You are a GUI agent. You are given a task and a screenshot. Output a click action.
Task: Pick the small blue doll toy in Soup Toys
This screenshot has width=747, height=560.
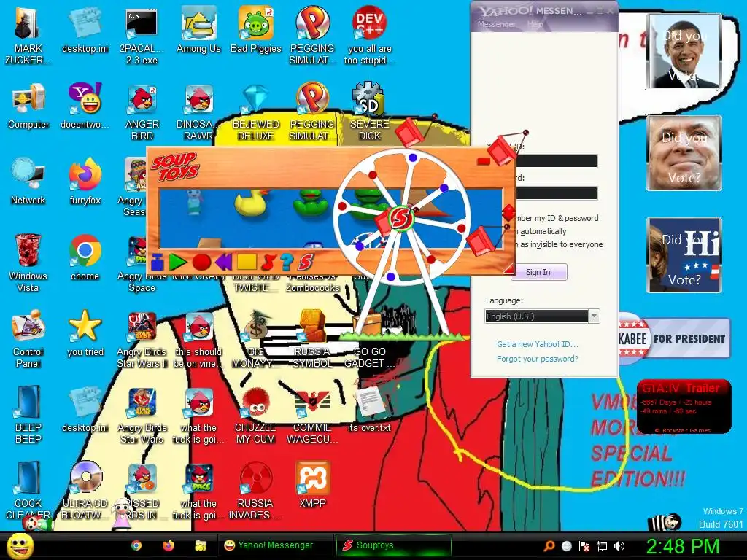click(x=194, y=203)
